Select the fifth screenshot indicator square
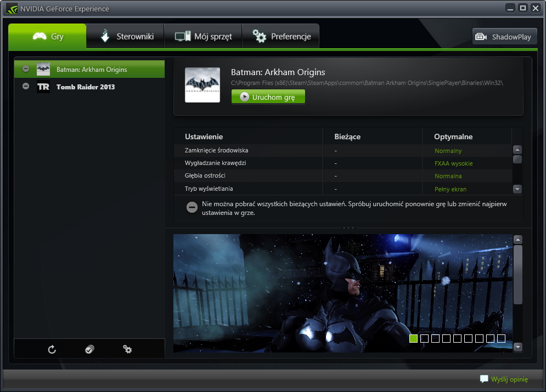This screenshot has width=546, height=392. tap(457, 338)
